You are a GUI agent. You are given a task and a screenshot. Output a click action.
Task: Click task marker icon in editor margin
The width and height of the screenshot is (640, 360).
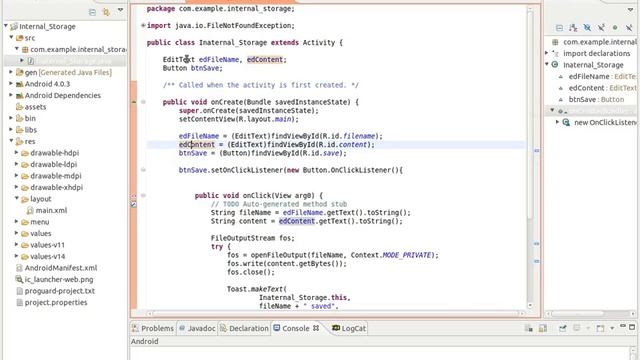(x=133, y=204)
